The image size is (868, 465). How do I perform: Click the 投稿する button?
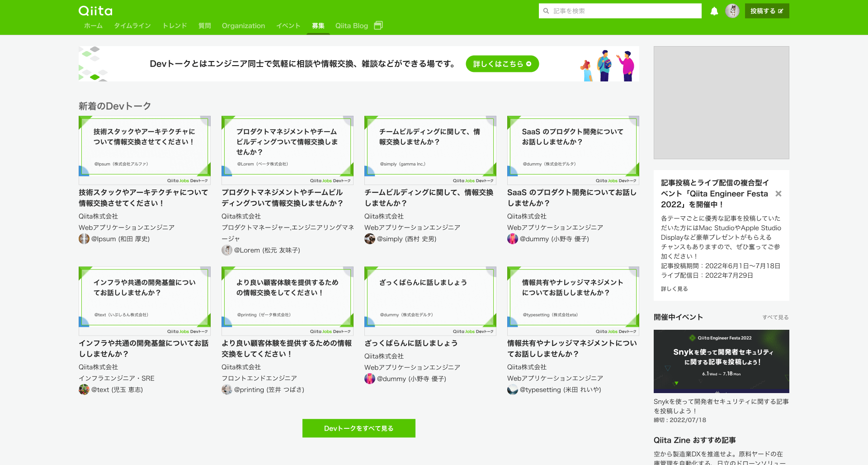point(767,11)
